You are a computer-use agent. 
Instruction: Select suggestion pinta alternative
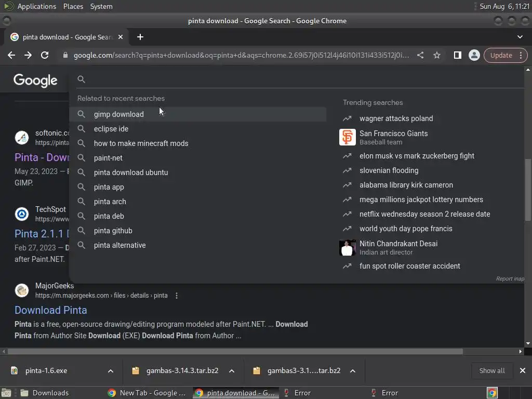click(x=198, y=245)
